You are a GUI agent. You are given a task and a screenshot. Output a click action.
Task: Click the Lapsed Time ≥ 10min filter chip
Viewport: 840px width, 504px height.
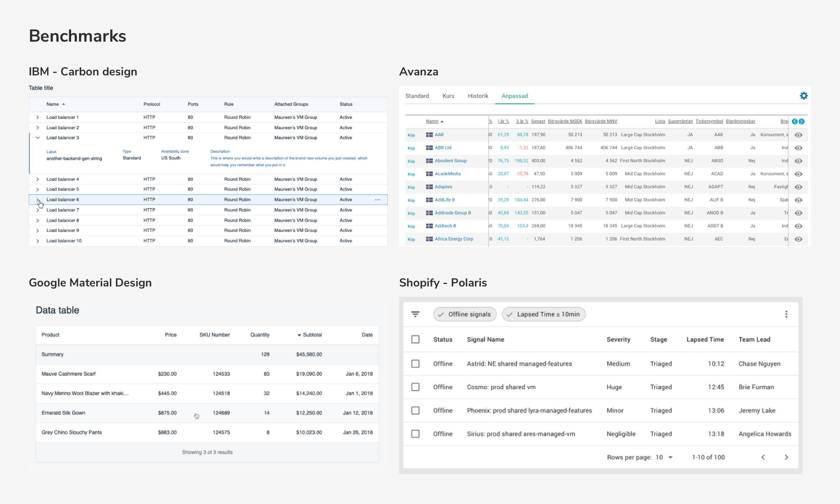(x=543, y=314)
